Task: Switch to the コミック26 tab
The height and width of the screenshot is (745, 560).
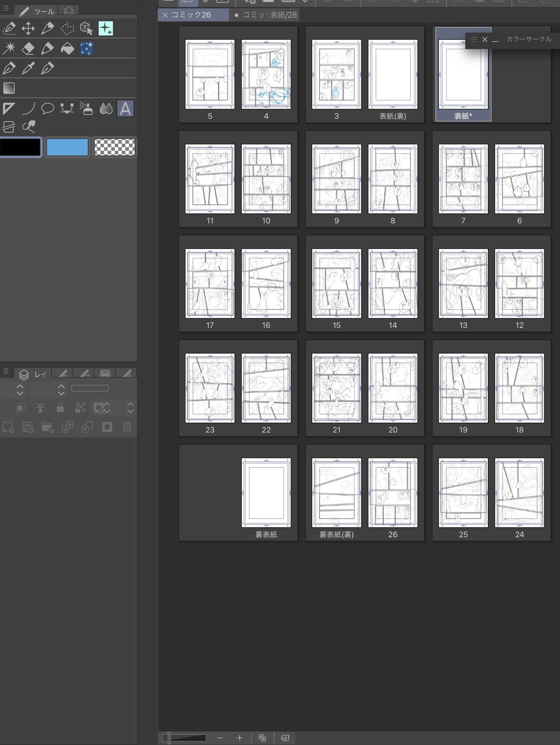Action: click(191, 15)
